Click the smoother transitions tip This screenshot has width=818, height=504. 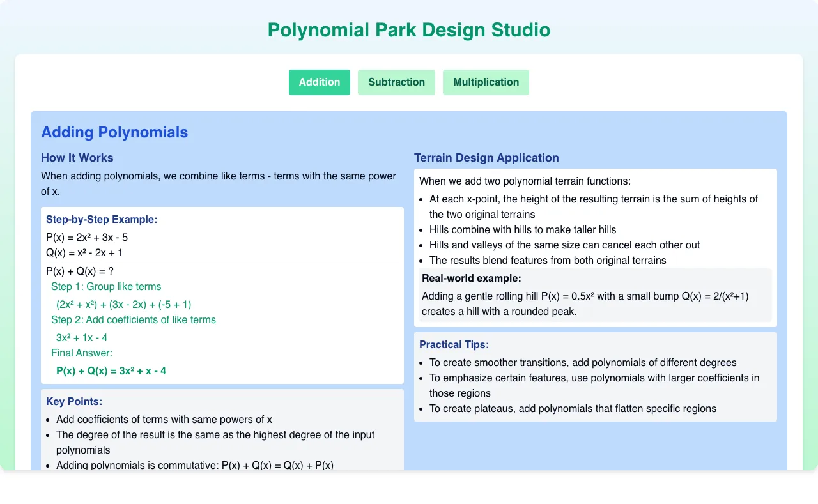click(x=583, y=363)
